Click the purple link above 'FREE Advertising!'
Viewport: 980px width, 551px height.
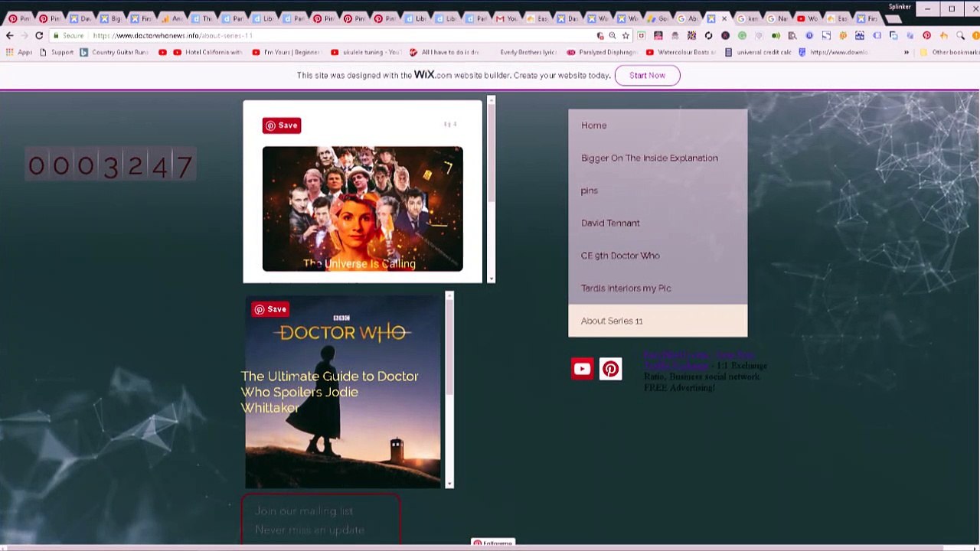pos(699,360)
